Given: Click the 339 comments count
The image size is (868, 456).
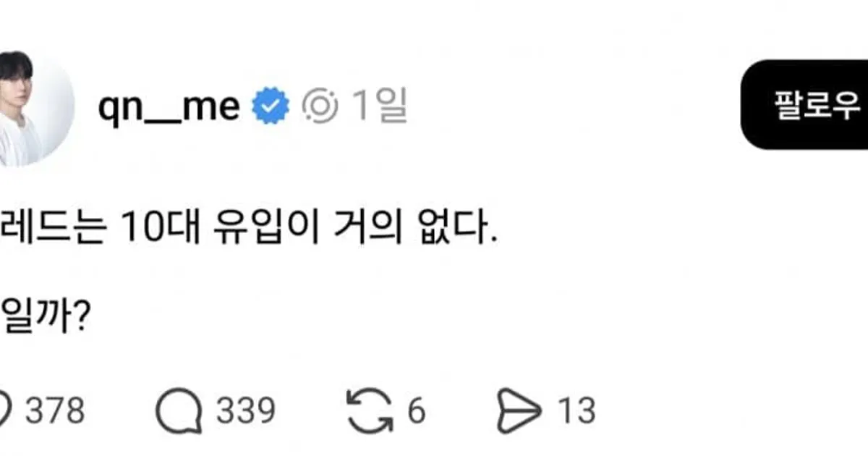Looking at the screenshot, I should 246,411.
